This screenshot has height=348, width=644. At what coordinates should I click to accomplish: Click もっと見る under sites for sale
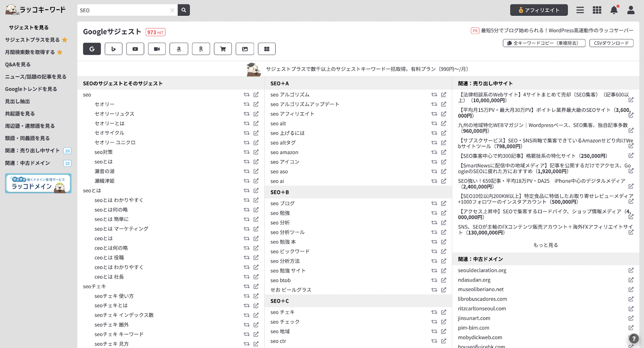[x=546, y=245]
